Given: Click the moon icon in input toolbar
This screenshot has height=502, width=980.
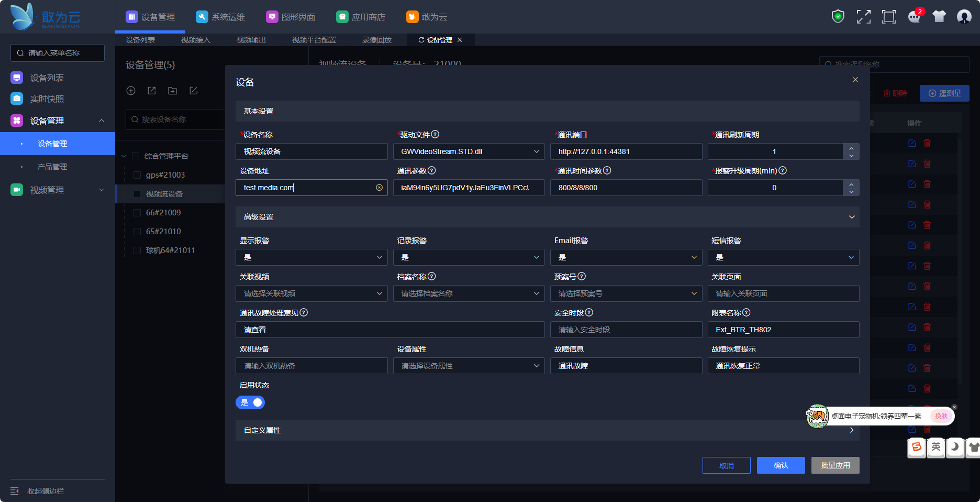Looking at the screenshot, I should [x=955, y=447].
